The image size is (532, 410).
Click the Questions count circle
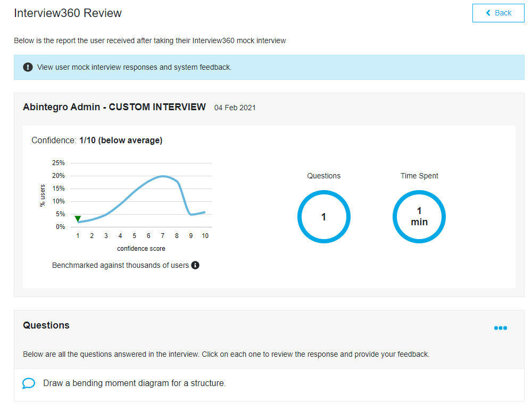[323, 217]
